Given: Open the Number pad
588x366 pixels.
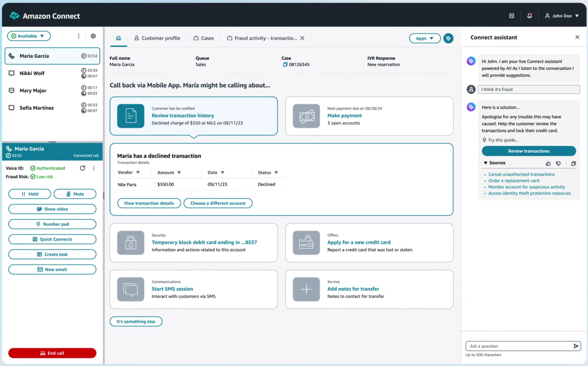Looking at the screenshot, I should (x=52, y=224).
